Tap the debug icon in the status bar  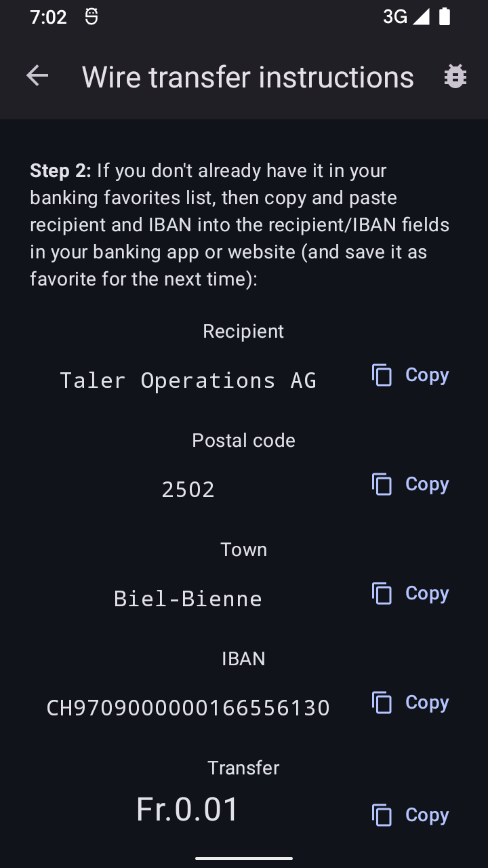coord(91,17)
